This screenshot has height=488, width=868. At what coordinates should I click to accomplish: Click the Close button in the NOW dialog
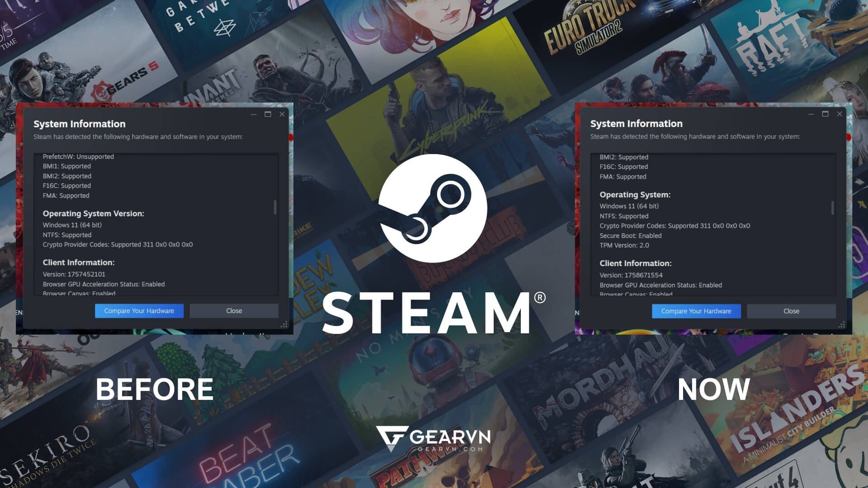(791, 311)
